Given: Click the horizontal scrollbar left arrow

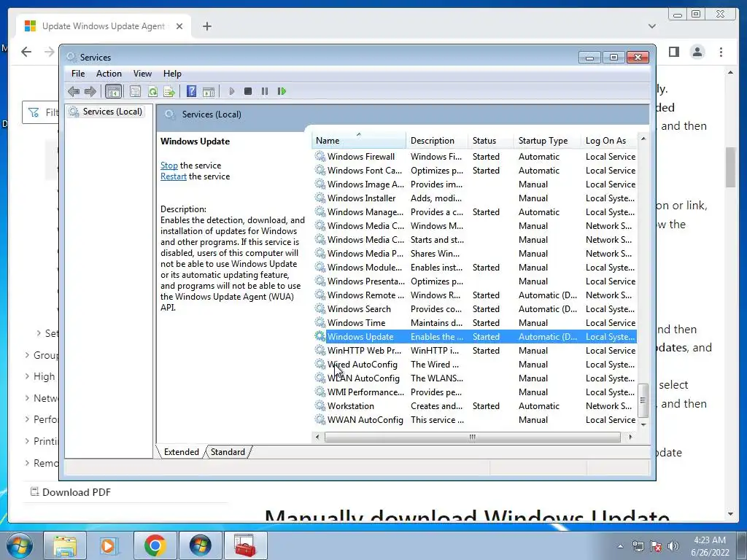Looking at the screenshot, I should 317,437.
